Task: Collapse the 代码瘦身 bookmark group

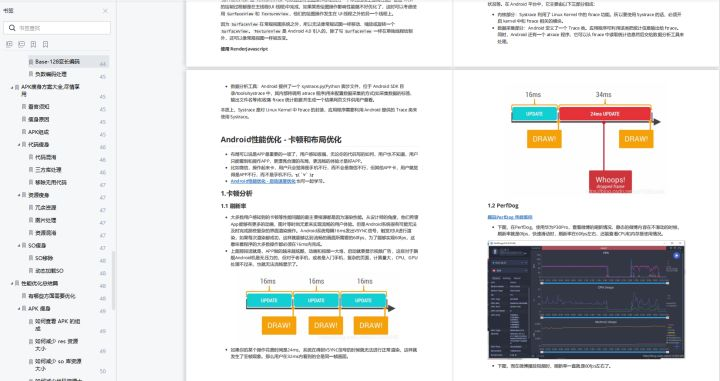Action: pyautogui.click(x=19, y=145)
